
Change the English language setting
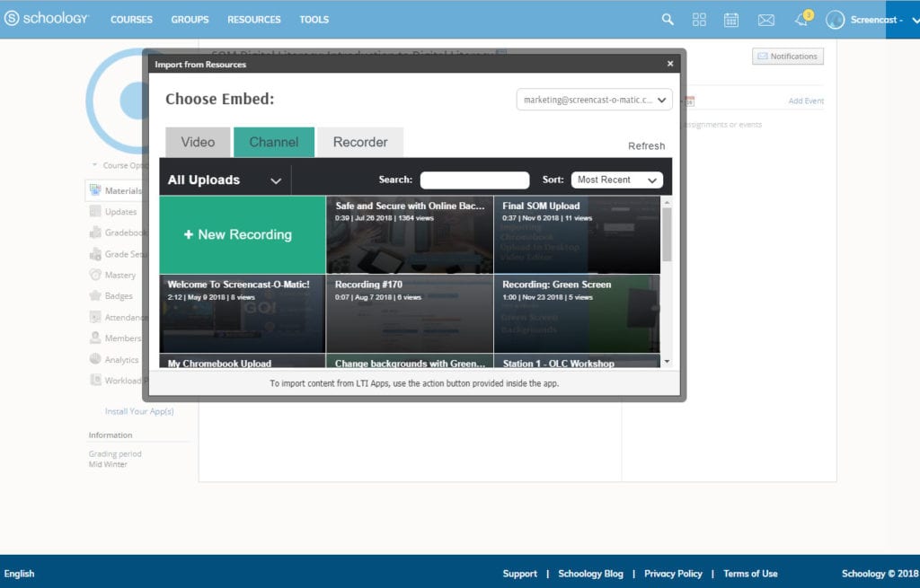20,574
